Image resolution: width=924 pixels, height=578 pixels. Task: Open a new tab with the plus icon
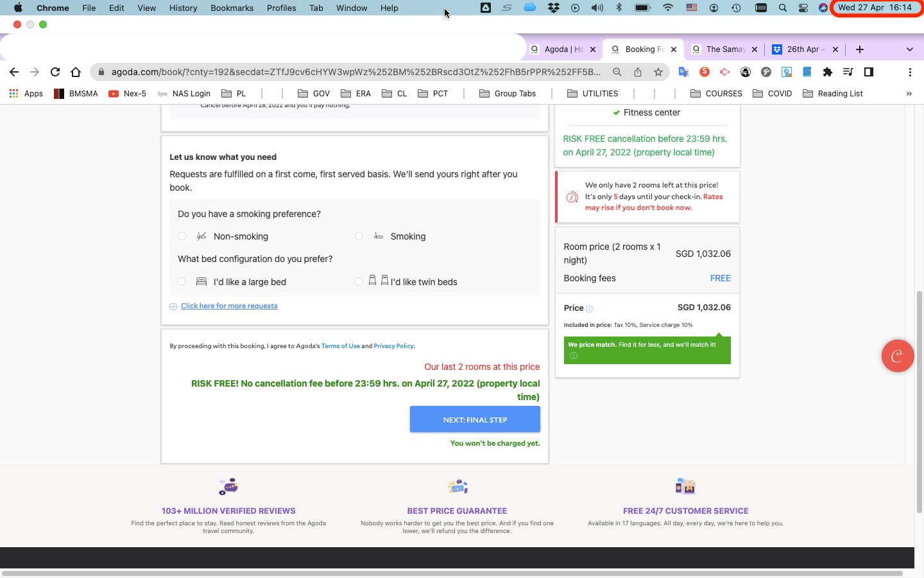860,49
